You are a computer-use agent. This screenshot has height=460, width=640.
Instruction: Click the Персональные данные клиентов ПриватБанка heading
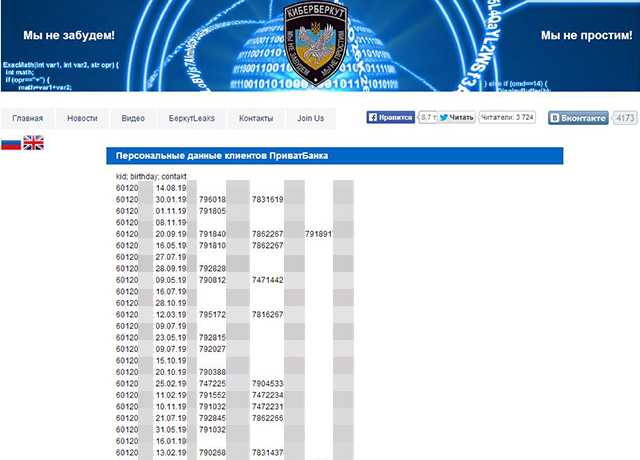click(x=222, y=156)
